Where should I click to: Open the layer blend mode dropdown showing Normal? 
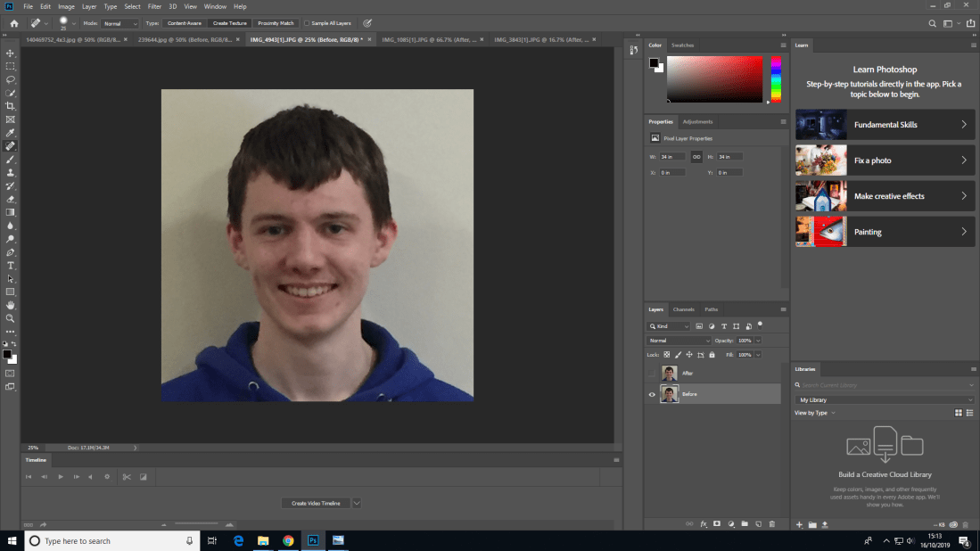pyautogui.click(x=678, y=340)
